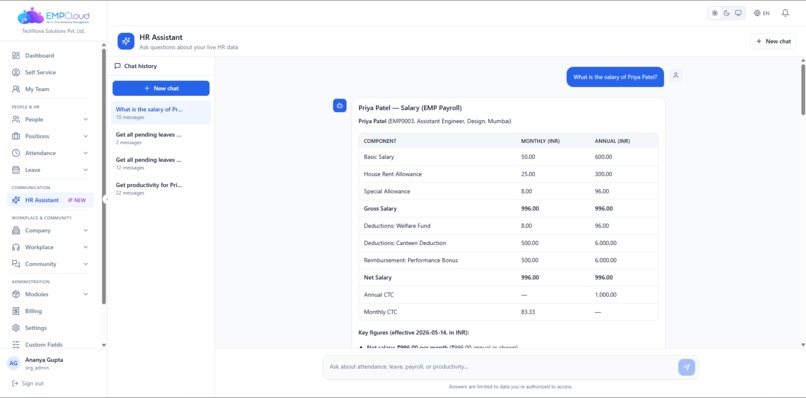Viewport: 806px width, 398px height.
Task: Click the ANNUAL (INR) column header
Action: (612, 141)
